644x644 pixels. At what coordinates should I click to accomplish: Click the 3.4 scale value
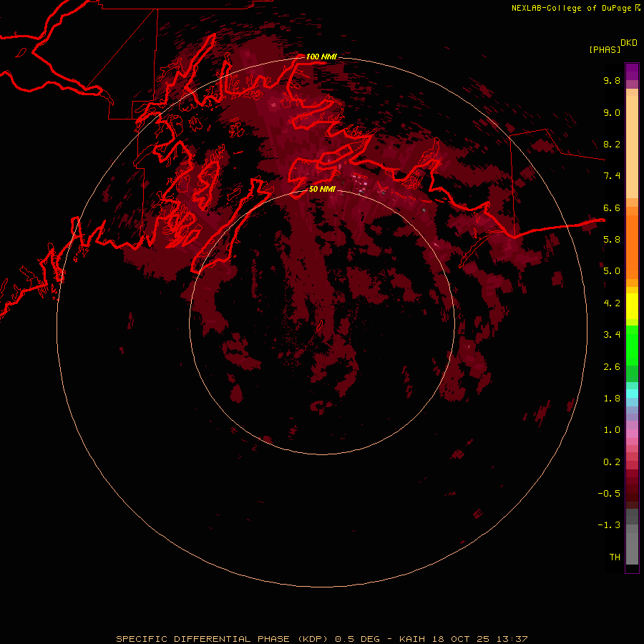pyautogui.click(x=612, y=335)
